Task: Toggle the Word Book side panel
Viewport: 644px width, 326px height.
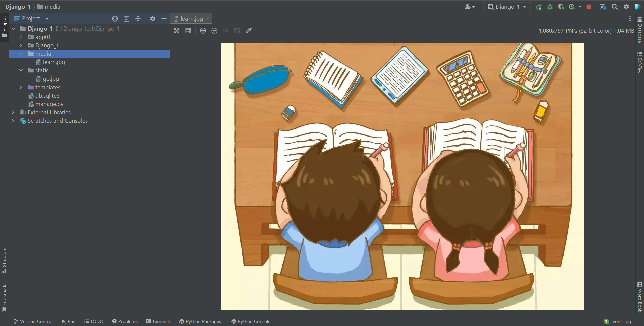Action: (x=640, y=297)
